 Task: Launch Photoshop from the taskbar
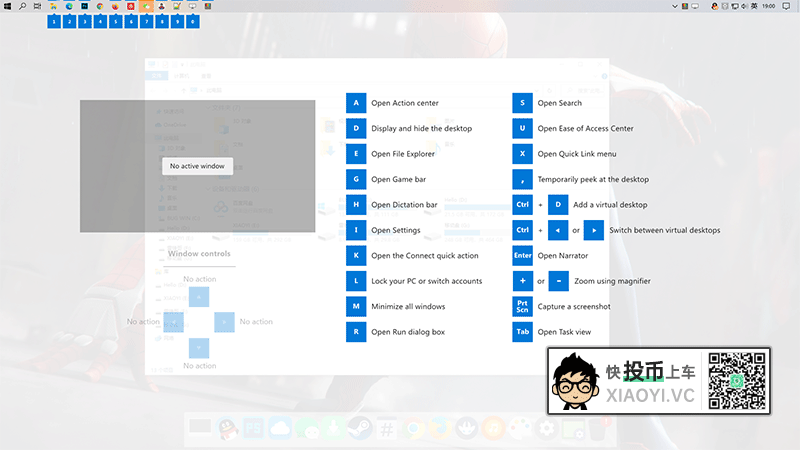85,6
